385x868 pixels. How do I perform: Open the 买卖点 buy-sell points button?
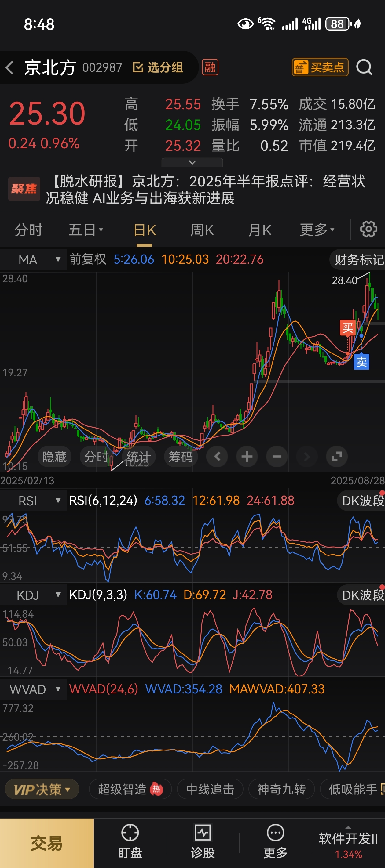pos(320,67)
